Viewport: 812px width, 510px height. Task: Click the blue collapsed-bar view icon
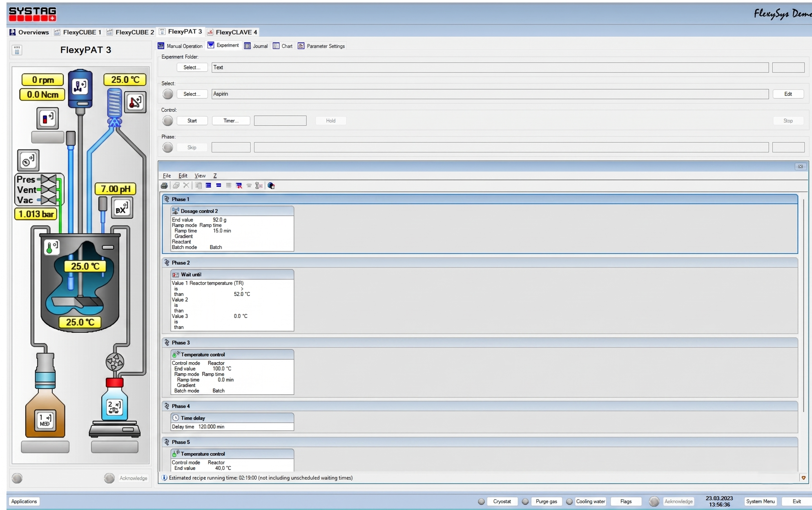[x=218, y=185]
